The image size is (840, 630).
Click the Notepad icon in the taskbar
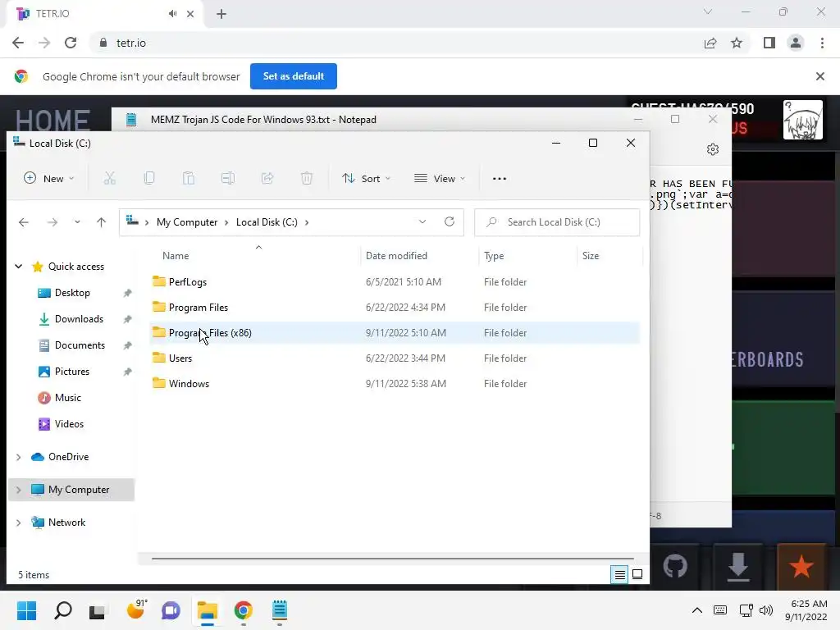pyautogui.click(x=280, y=610)
